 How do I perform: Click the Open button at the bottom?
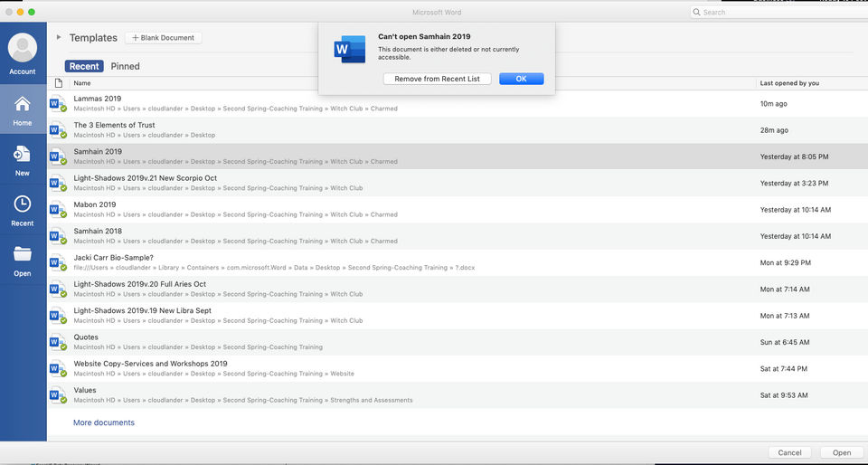(x=842, y=452)
